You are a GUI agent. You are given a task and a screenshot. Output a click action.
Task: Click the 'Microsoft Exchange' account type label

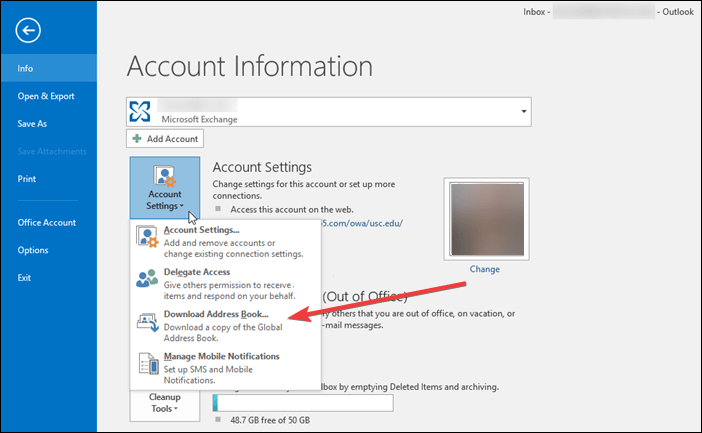199,120
